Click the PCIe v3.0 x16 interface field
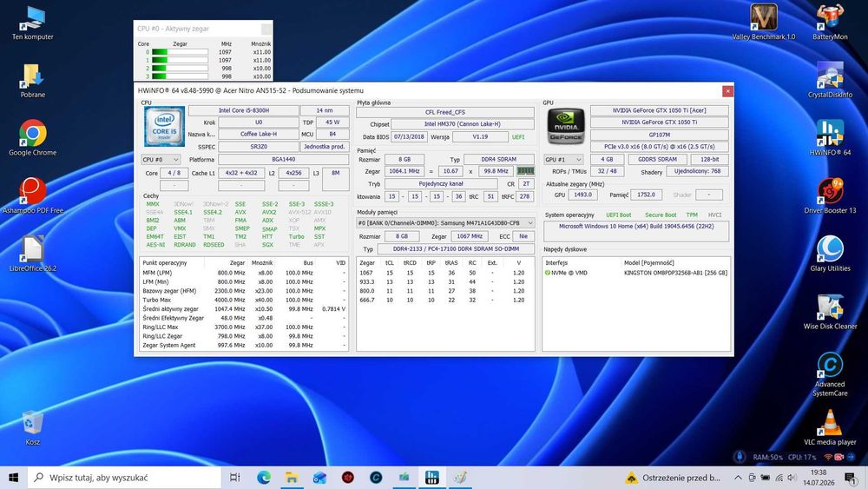Viewport: 868px width, 489px height. (x=660, y=147)
